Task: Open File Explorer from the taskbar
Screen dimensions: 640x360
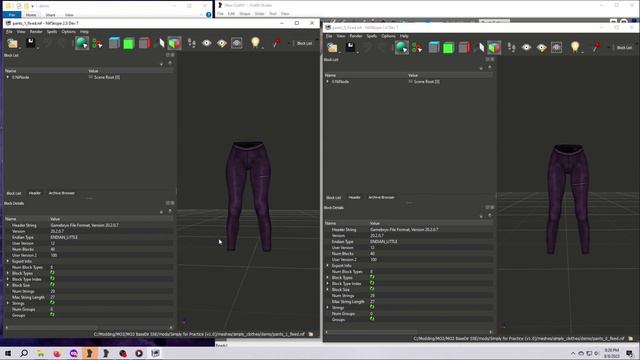Action: pyautogui.click(x=40, y=353)
